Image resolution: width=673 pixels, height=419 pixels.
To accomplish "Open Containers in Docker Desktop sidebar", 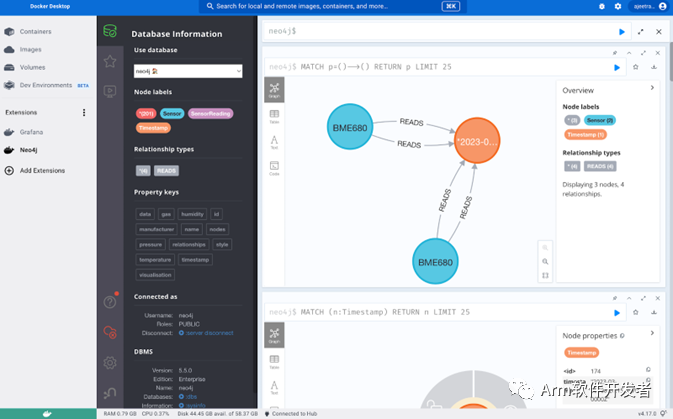I will tap(35, 32).
